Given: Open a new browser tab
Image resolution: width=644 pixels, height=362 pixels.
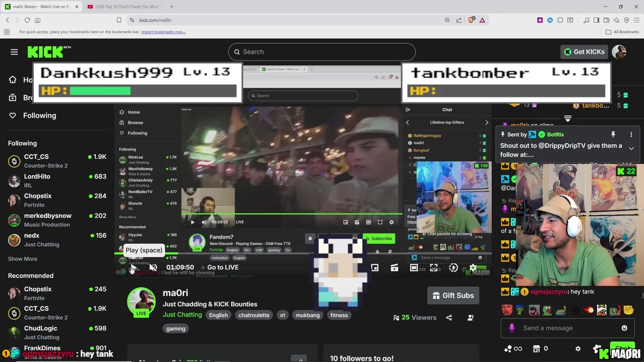Looking at the screenshot, I should click(x=172, y=7).
